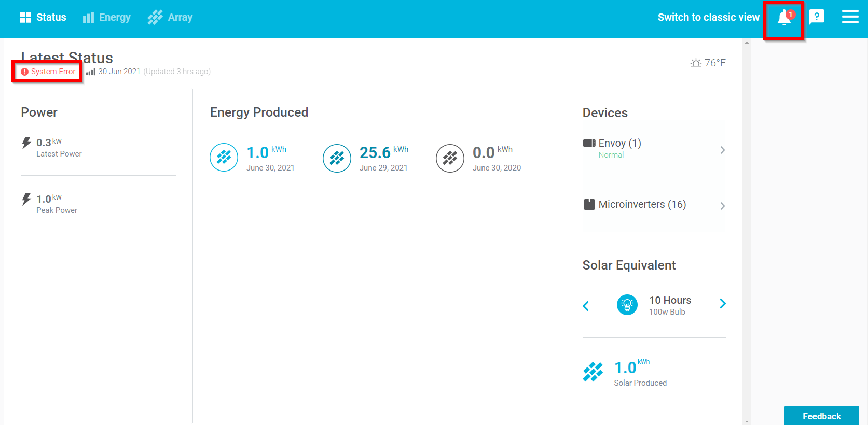
Task: Show previous Solar Equivalent item
Action: click(586, 306)
